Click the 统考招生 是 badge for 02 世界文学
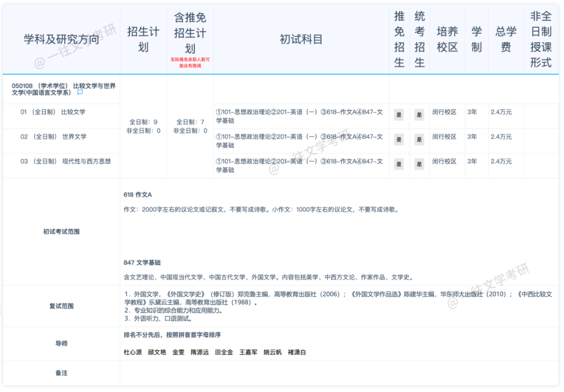The width and height of the screenshot is (564, 392). [x=419, y=139]
